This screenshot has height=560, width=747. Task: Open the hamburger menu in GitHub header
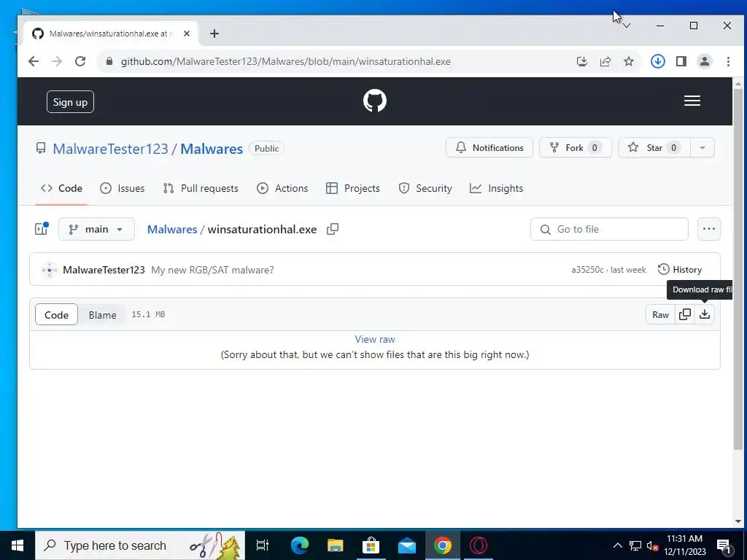pyautogui.click(x=692, y=101)
